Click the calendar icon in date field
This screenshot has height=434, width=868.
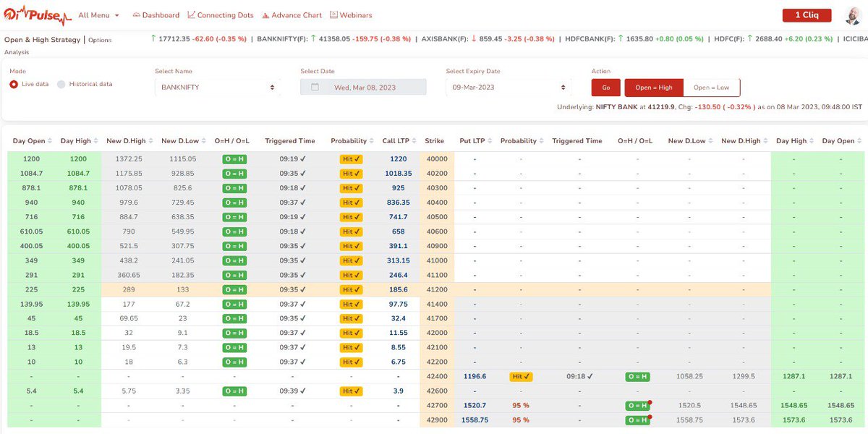(x=315, y=87)
